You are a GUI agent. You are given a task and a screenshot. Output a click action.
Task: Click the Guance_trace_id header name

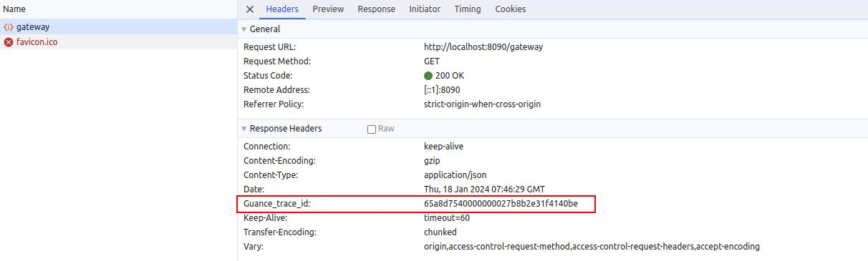[x=276, y=204]
